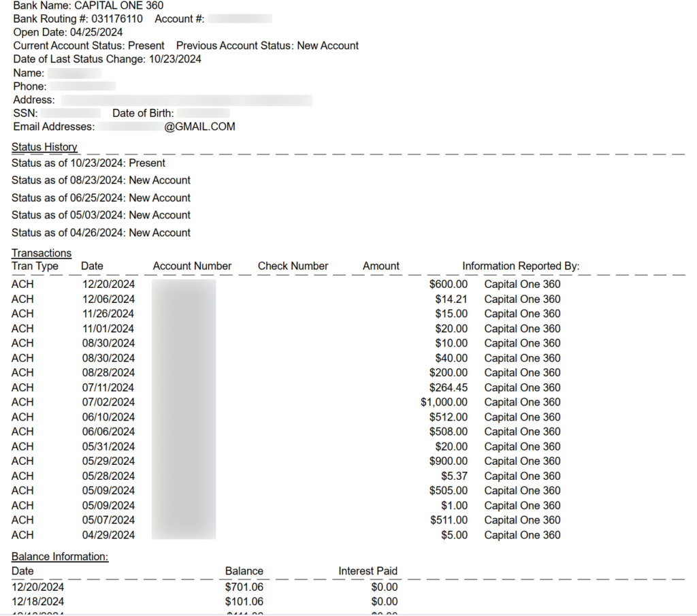Click the $511.00 transaction amount
The image size is (697, 616).
pos(449,520)
